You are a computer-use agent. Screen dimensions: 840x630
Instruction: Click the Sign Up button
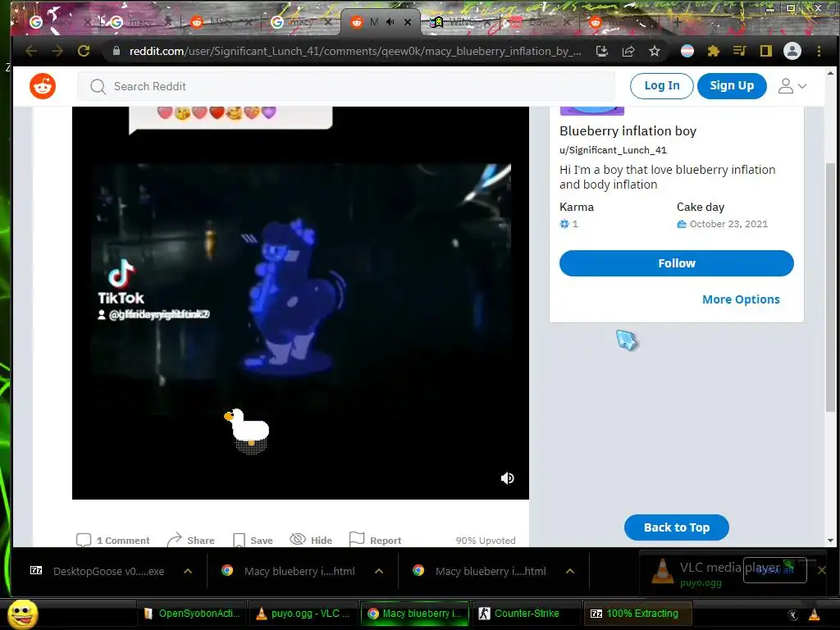click(732, 85)
